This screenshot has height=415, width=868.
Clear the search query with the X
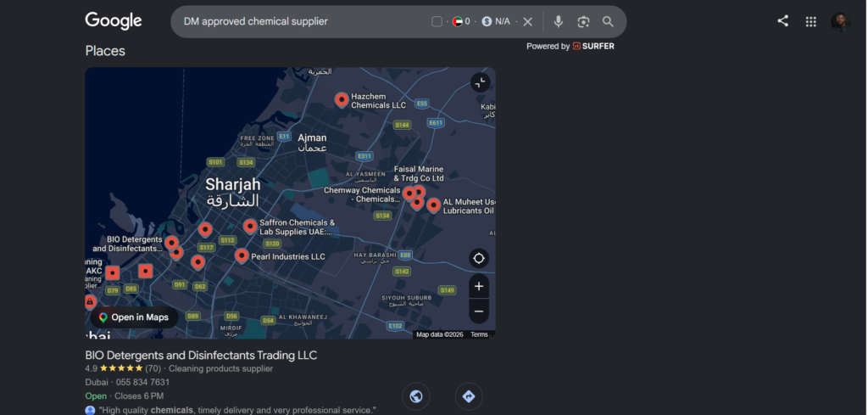click(x=527, y=21)
